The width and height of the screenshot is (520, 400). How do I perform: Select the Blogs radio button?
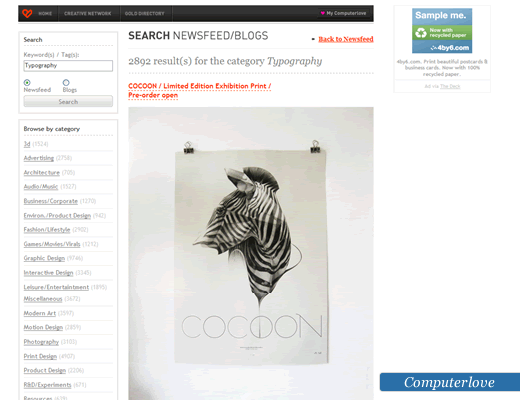coord(66,82)
